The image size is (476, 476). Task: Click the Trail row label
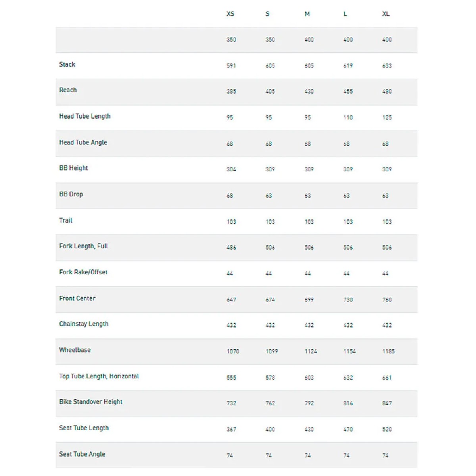pyautogui.click(x=66, y=220)
